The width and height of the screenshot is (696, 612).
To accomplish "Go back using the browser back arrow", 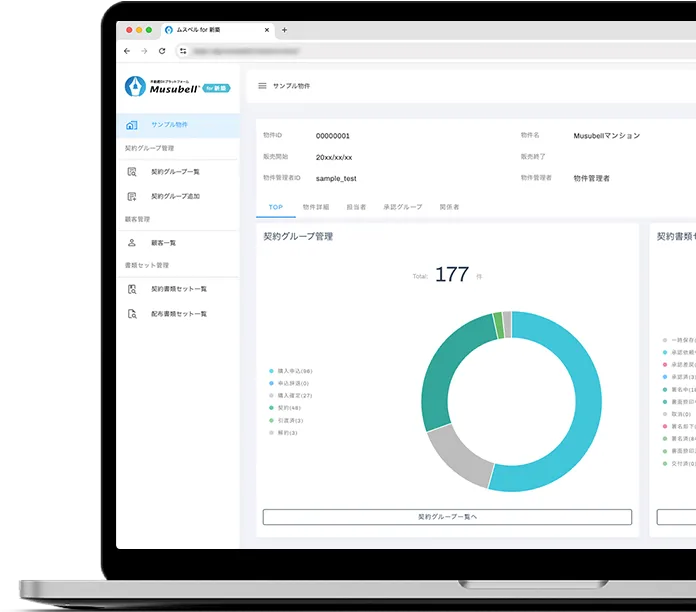I will [127, 51].
